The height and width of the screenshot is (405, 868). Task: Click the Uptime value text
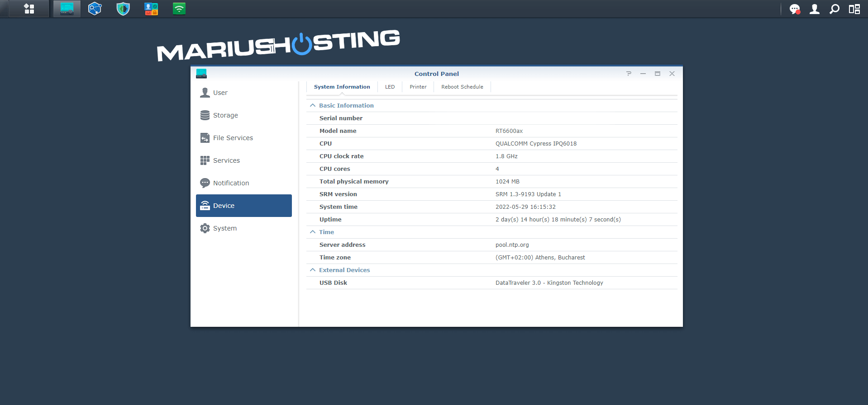558,220
